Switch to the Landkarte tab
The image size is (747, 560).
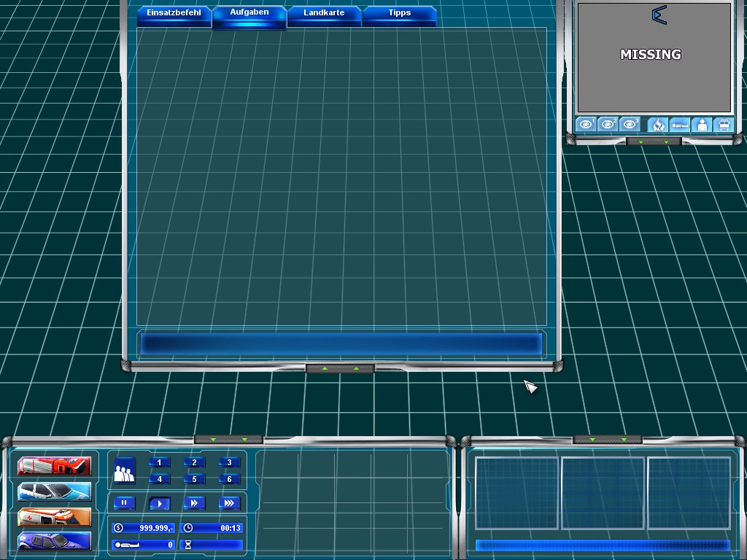[x=324, y=13]
